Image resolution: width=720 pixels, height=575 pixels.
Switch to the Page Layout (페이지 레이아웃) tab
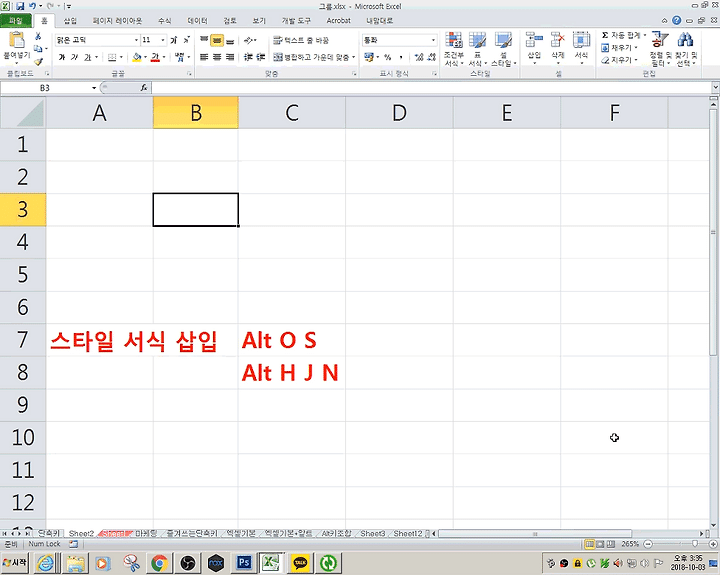pyautogui.click(x=117, y=21)
